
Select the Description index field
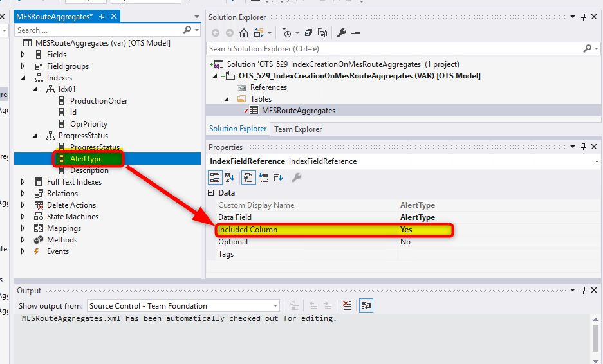pyautogui.click(x=89, y=170)
